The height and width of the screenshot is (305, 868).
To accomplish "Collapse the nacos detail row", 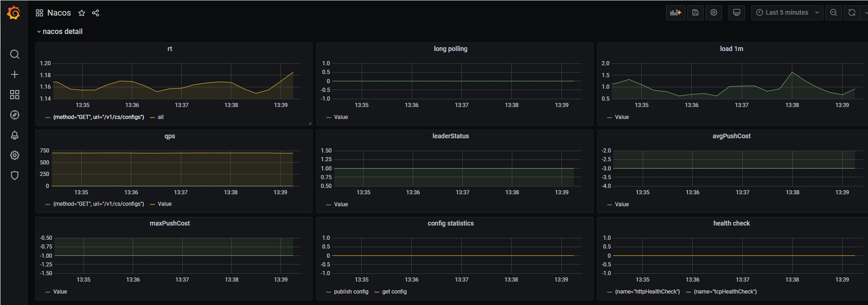I will (x=60, y=32).
